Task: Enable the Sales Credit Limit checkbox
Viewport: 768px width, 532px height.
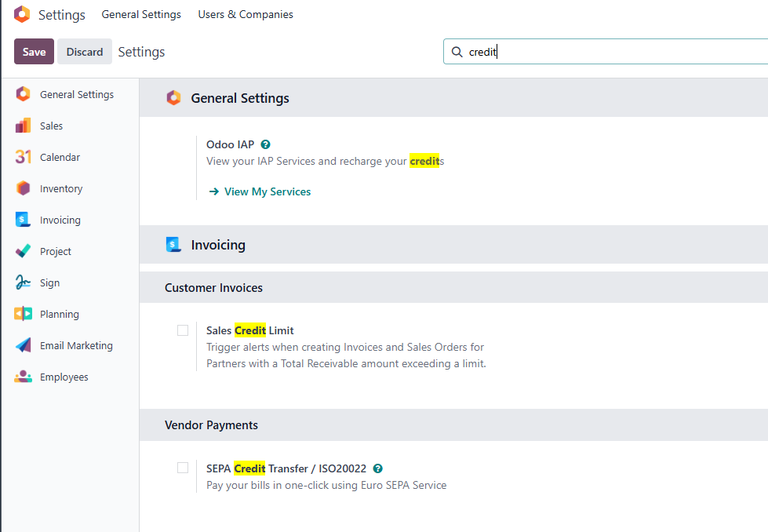Action: (x=183, y=330)
